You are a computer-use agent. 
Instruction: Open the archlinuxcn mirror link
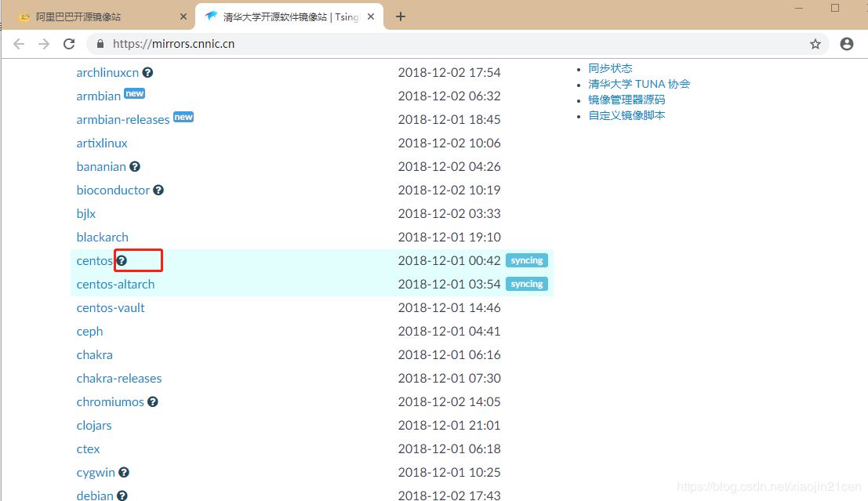pos(107,72)
